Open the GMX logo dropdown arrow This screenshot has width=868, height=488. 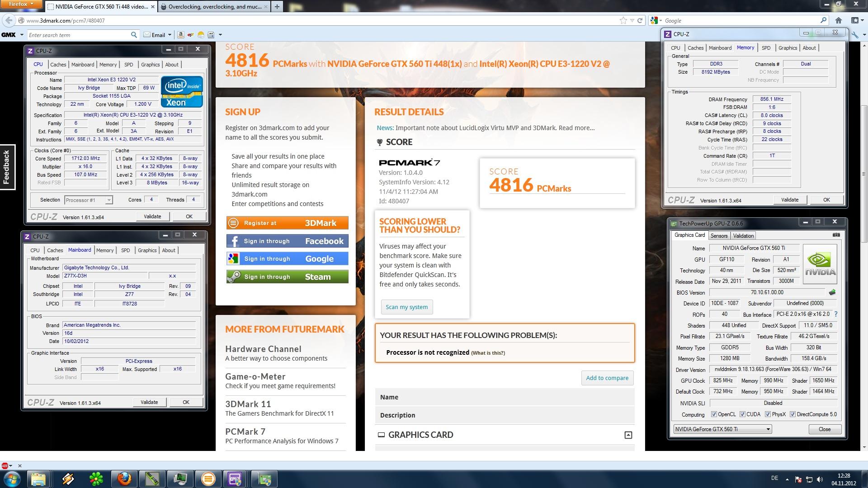pos(22,35)
